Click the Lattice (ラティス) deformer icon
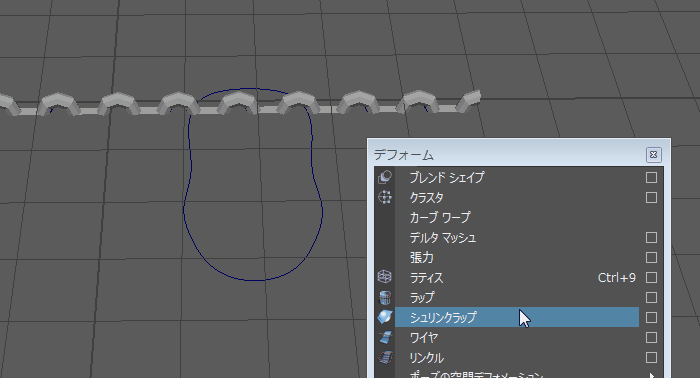700x378 pixels. (385, 277)
